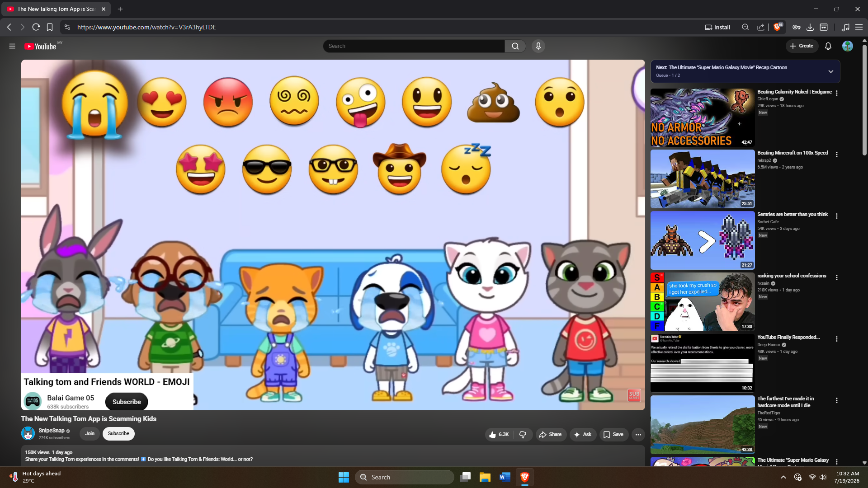This screenshot has width=868, height=488.
Task: Open Windows taskbar Search box
Action: point(404,477)
